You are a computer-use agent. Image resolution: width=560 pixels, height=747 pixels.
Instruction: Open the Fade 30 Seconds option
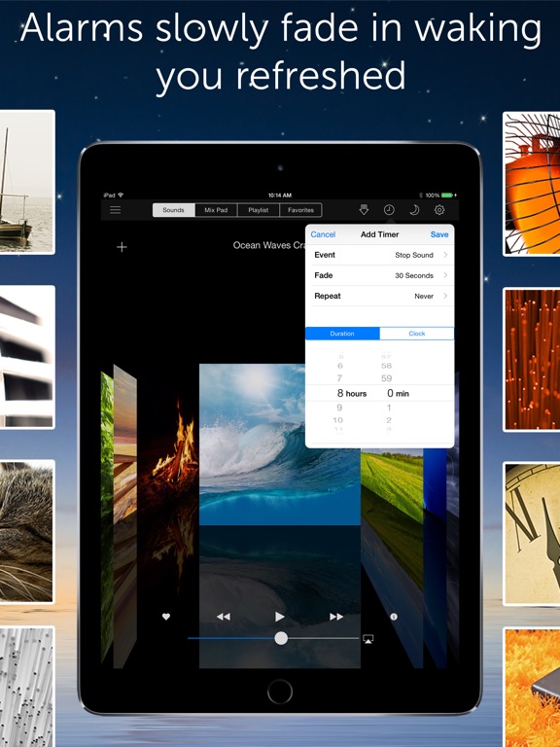[x=380, y=275]
